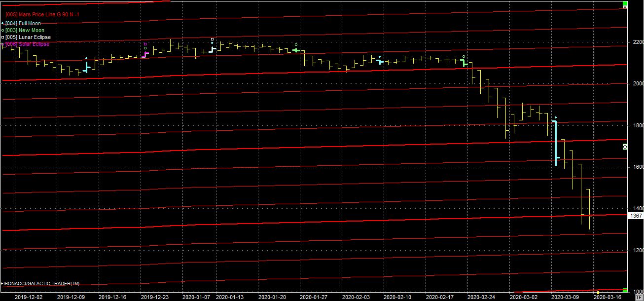Click the green square at the chart's top-right corner
This screenshot has height=301, width=644.
click(625, 3)
